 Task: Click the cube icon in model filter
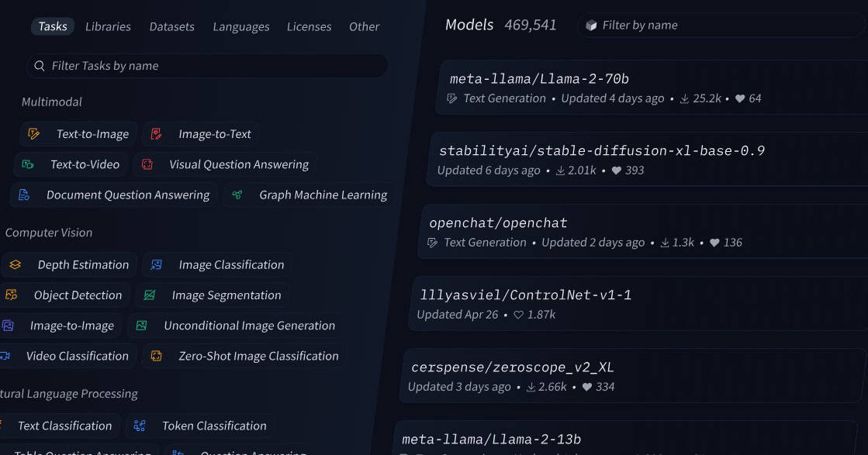591,26
